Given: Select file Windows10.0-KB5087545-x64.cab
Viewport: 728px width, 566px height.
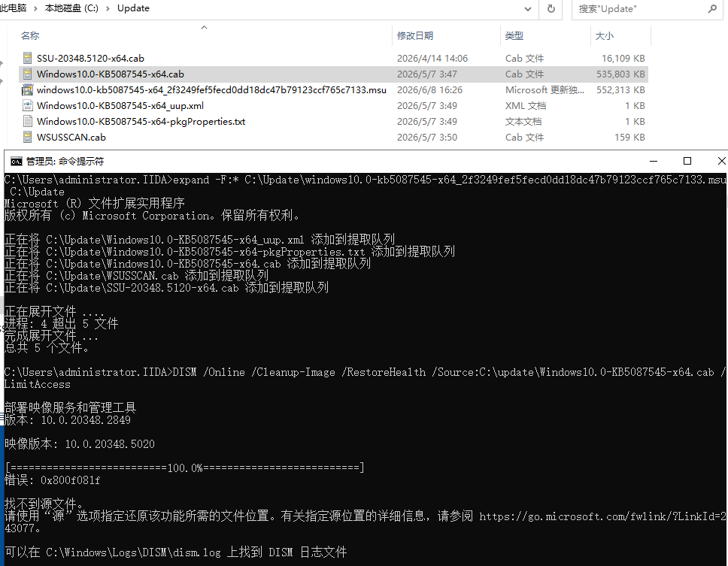Looking at the screenshot, I should (111, 74).
